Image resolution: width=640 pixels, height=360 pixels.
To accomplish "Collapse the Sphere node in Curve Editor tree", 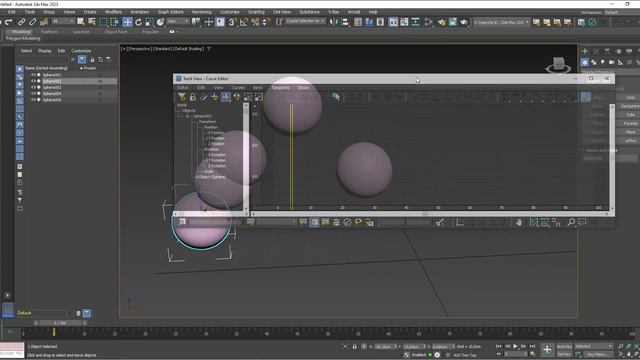I will click(188, 116).
